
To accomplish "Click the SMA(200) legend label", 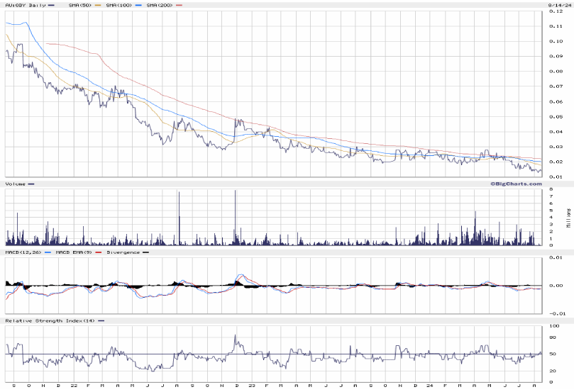I will point(159,5).
